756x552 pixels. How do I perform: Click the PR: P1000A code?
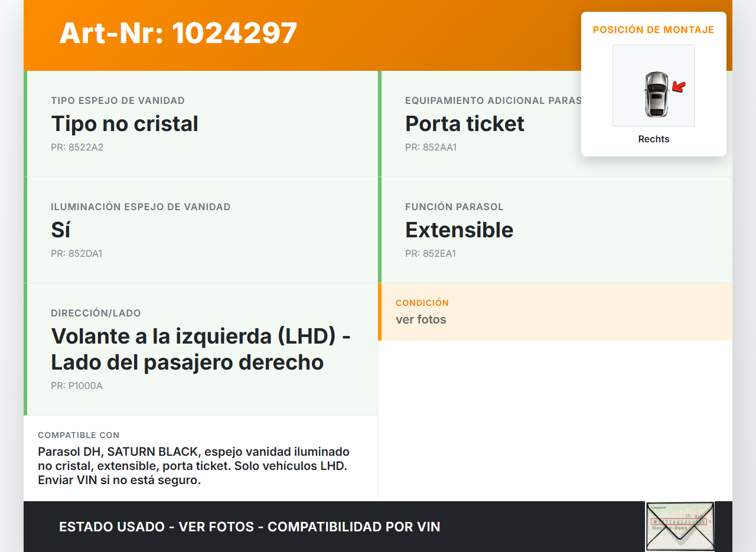(x=76, y=386)
